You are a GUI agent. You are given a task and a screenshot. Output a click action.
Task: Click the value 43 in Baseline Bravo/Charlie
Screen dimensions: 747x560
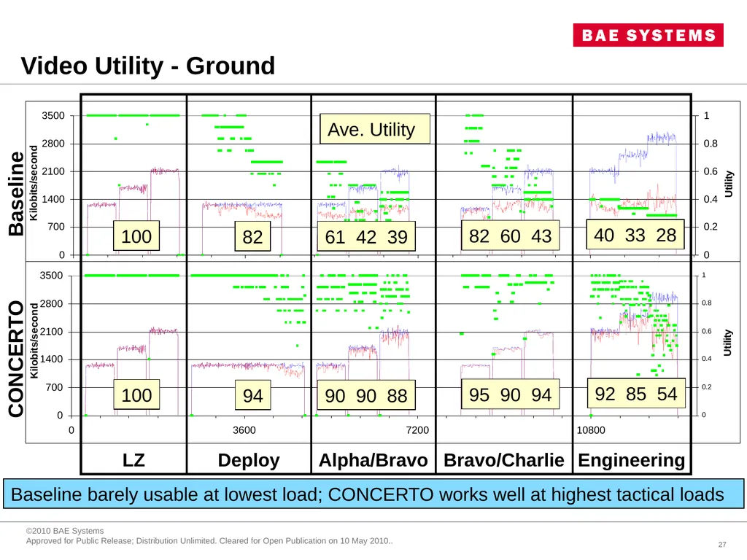pyautogui.click(x=542, y=236)
